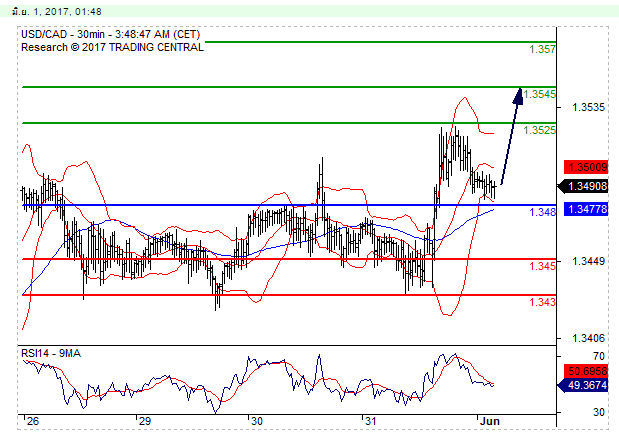Click the 1.3406 axis value
619x436 pixels.
pyautogui.click(x=588, y=338)
